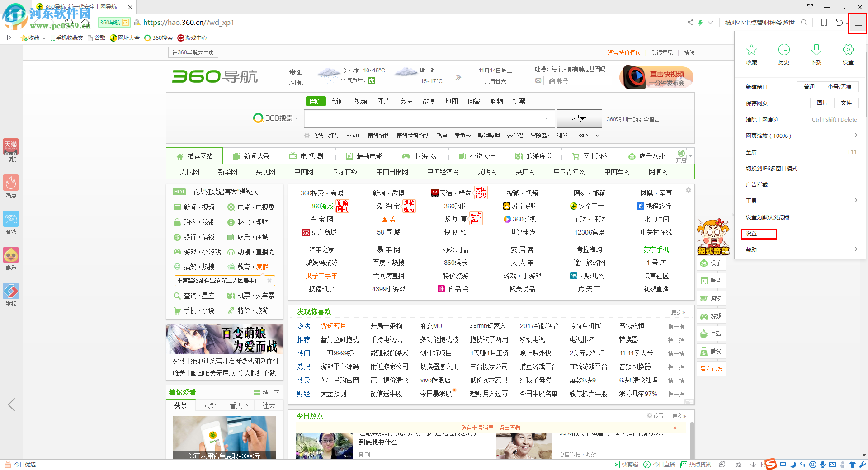The height and width of the screenshot is (470, 868).
Task: Click 换一下 in 猜你爱看
Action: click(x=267, y=393)
